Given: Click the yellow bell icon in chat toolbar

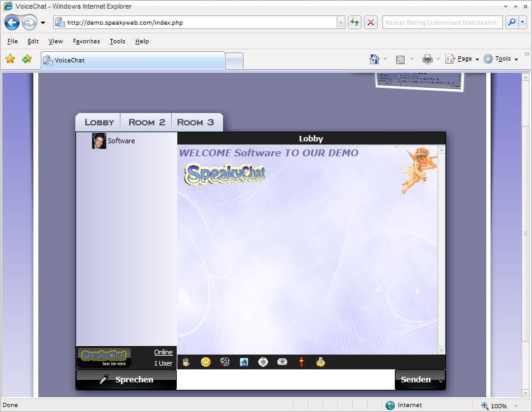Looking at the screenshot, I should [x=320, y=362].
